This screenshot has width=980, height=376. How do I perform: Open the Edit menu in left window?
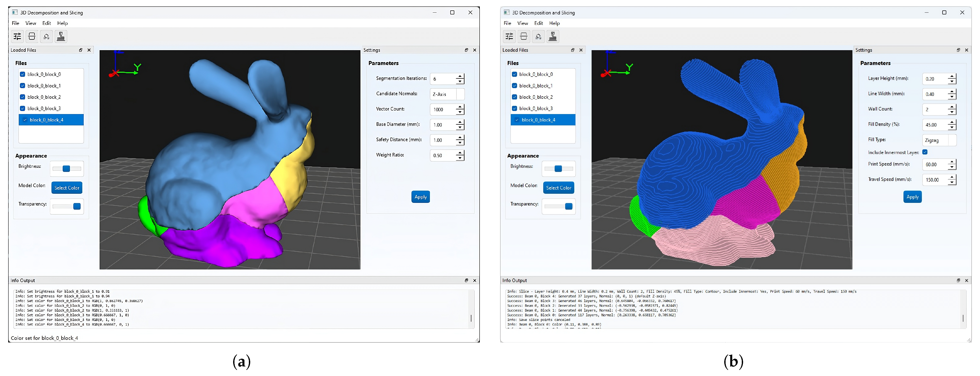point(46,23)
